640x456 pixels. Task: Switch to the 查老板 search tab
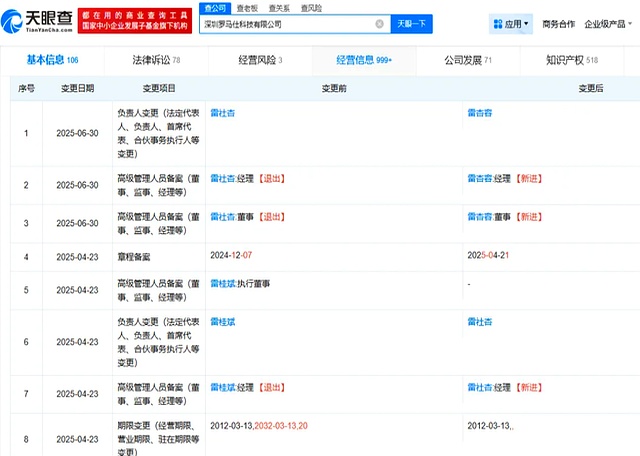pos(247,8)
